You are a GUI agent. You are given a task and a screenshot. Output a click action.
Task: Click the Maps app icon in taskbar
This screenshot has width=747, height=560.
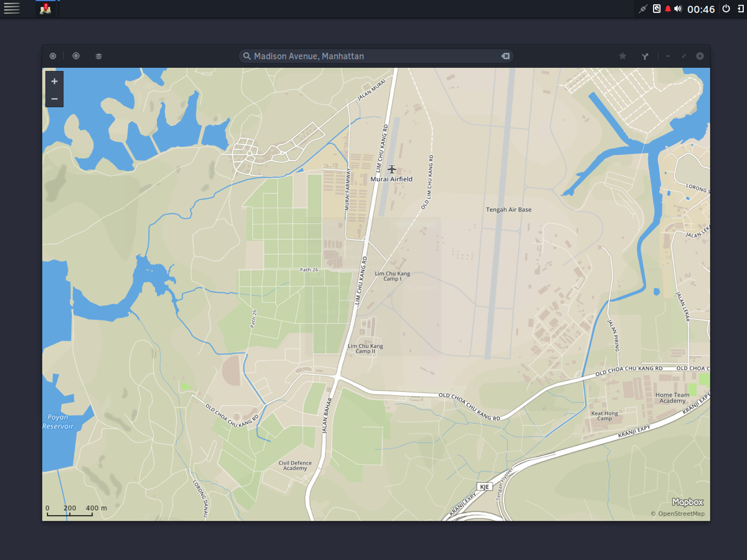click(x=45, y=9)
